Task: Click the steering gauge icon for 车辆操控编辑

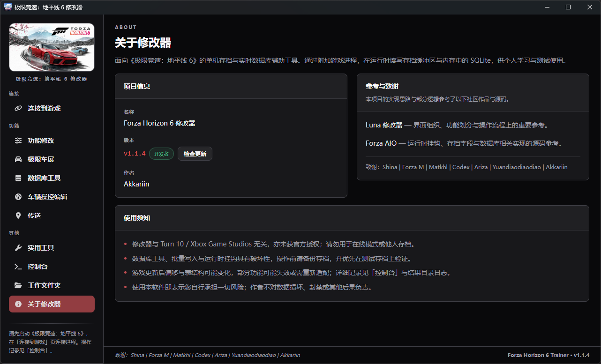Action: pos(18,197)
